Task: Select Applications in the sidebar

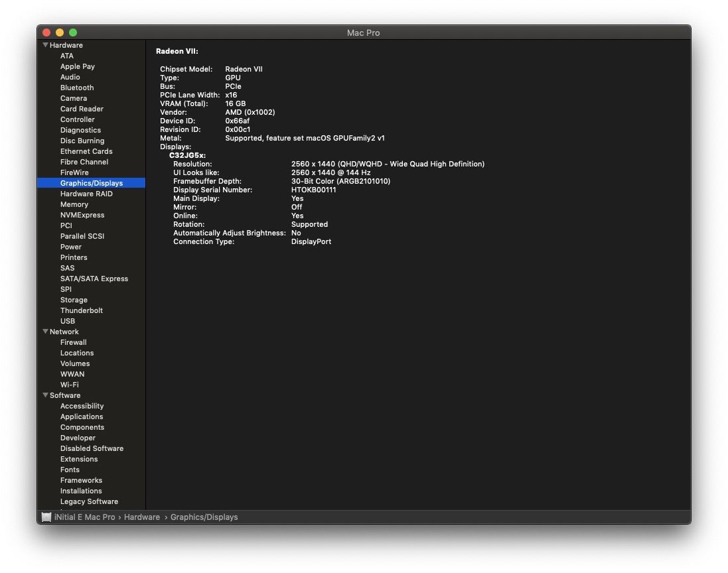Action: coord(82,416)
